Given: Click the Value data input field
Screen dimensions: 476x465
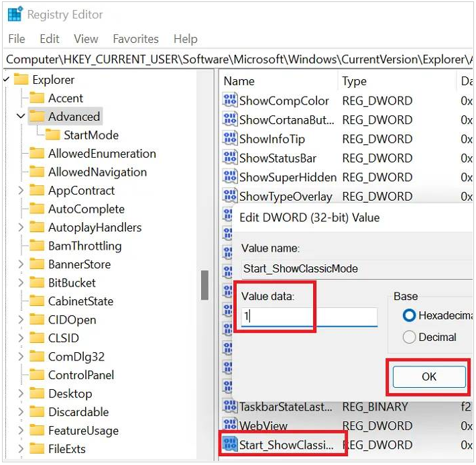Looking at the screenshot, I should pyautogui.click(x=309, y=317).
